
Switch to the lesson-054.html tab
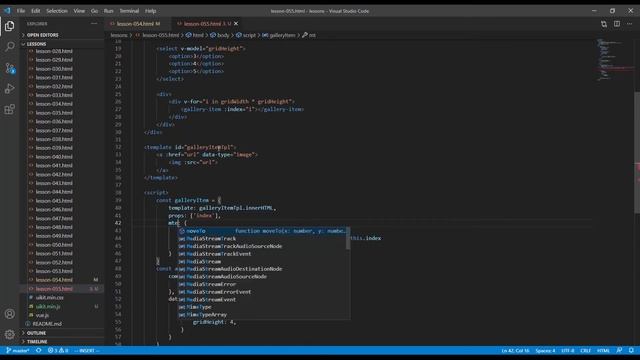point(137,24)
